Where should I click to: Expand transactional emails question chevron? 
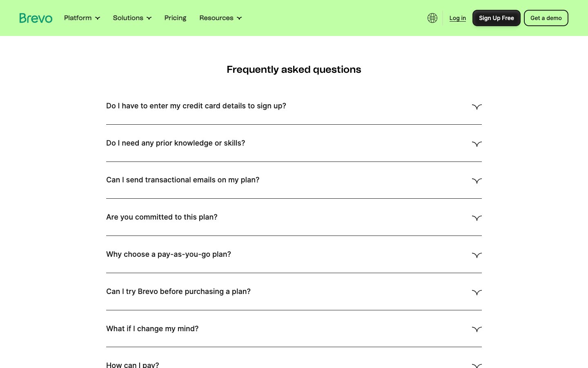pos(477,181)
